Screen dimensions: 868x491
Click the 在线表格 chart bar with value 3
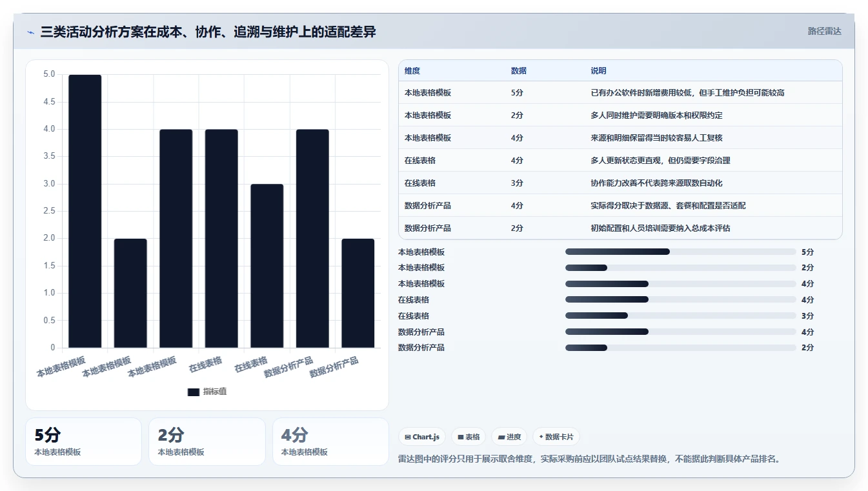click(267, 266)
